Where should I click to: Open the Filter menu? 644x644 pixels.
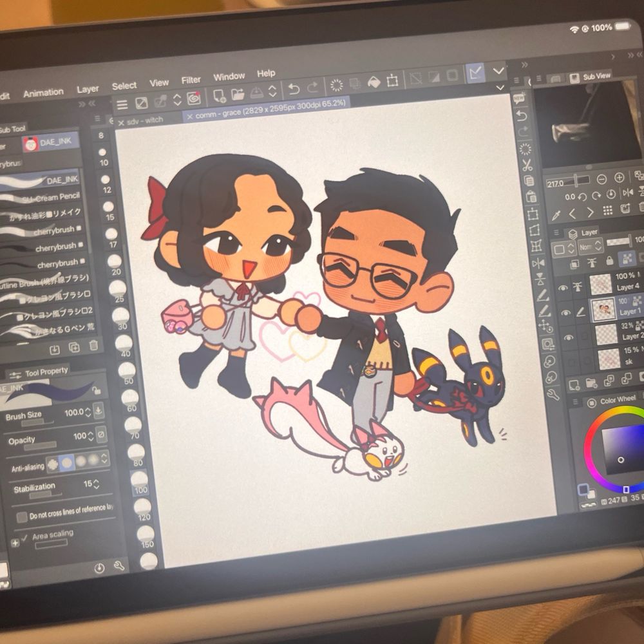191,80
